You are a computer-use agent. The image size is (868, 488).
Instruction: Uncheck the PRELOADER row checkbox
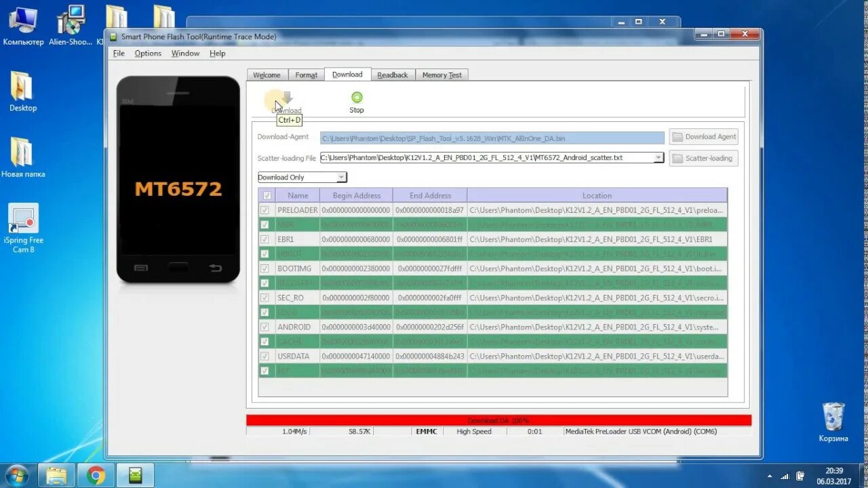[x=264, y=210]
